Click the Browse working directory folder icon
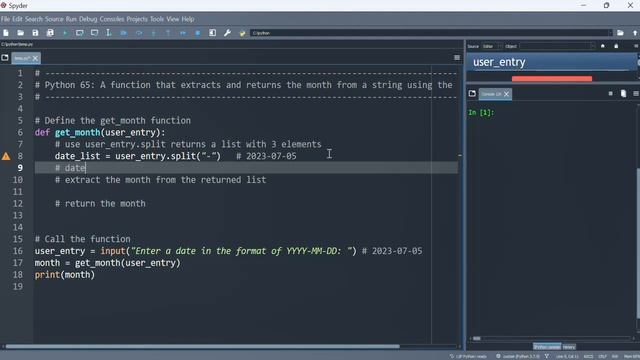 pyautogui.click(x=620, y=33)
